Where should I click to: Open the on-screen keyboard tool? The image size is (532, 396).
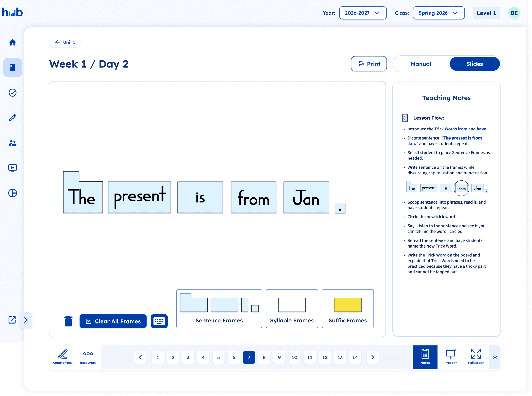159,321
